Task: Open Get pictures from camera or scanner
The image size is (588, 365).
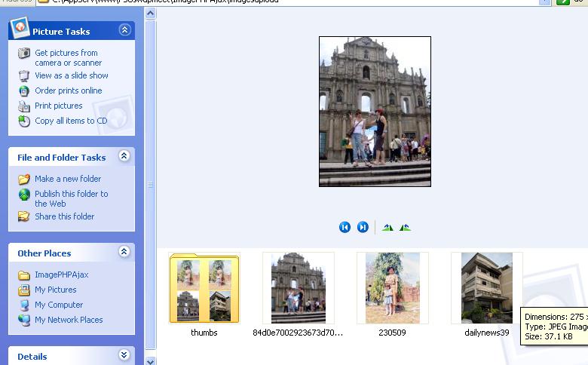Action: pyautogui.click(x=69, y=58)
